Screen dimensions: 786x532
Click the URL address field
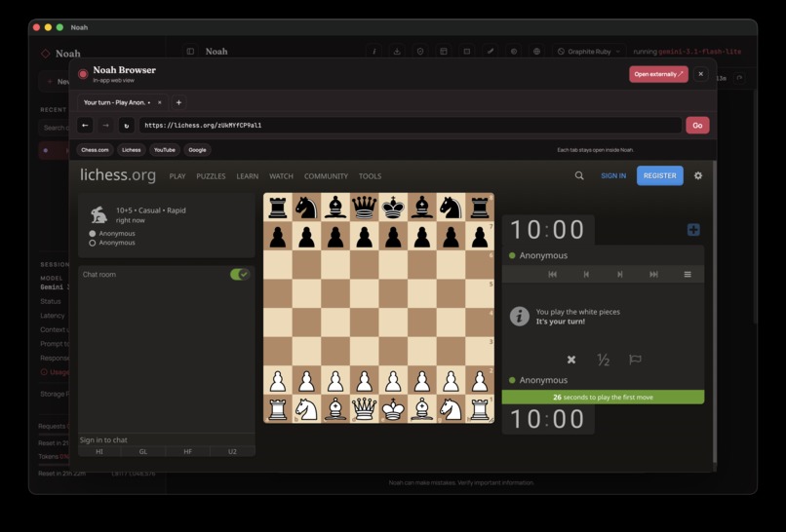click(x=410, y=126)
